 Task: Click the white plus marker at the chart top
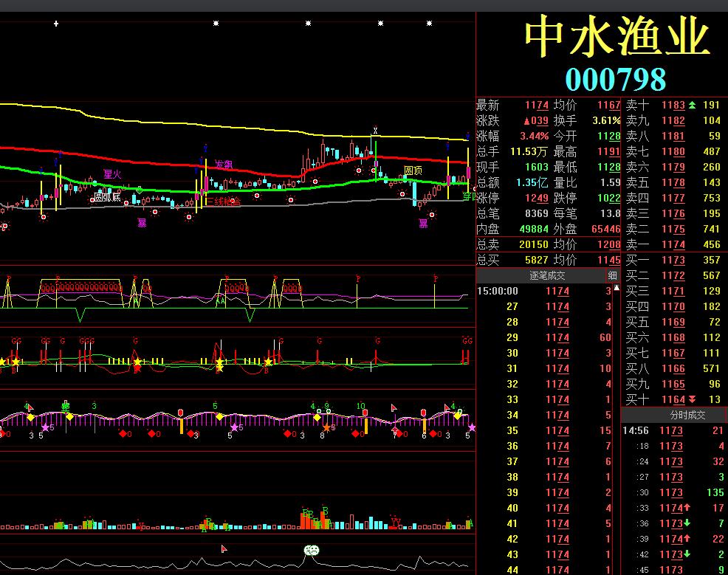click(x=55, y=23)
